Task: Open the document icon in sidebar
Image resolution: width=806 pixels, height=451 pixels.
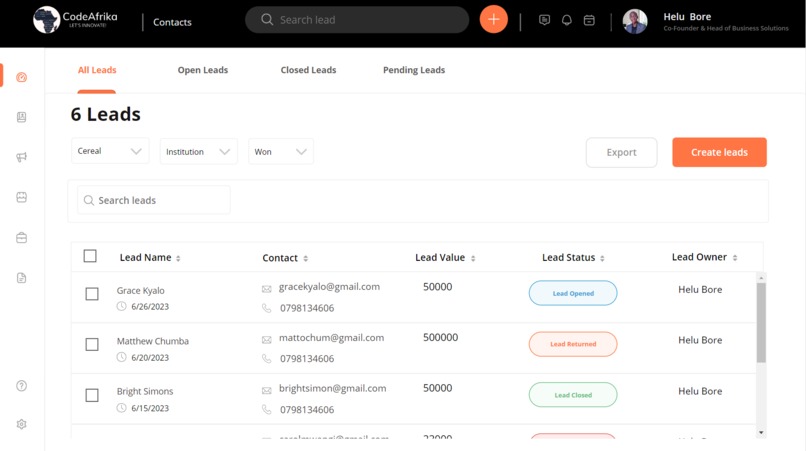Action: [x=22, y=278]
